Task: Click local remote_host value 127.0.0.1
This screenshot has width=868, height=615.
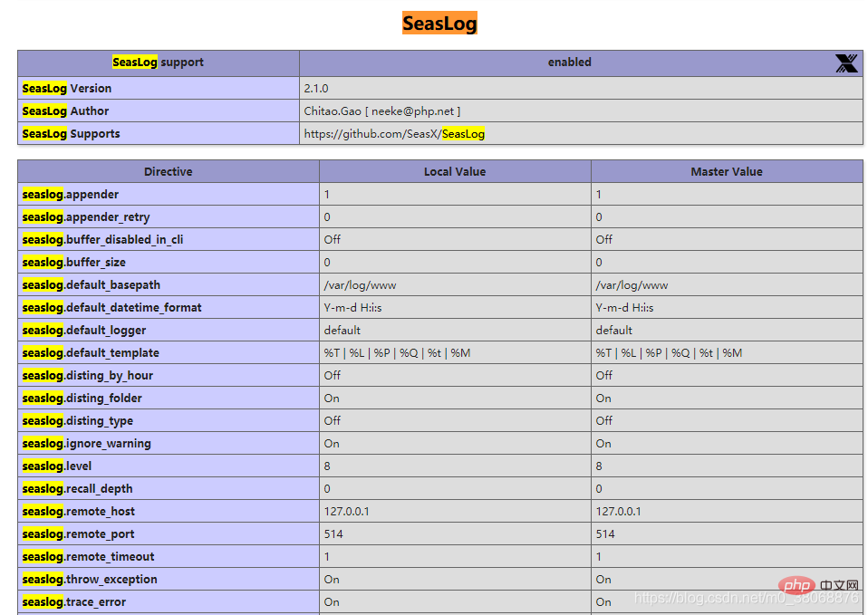Action: tap(346, 512)
